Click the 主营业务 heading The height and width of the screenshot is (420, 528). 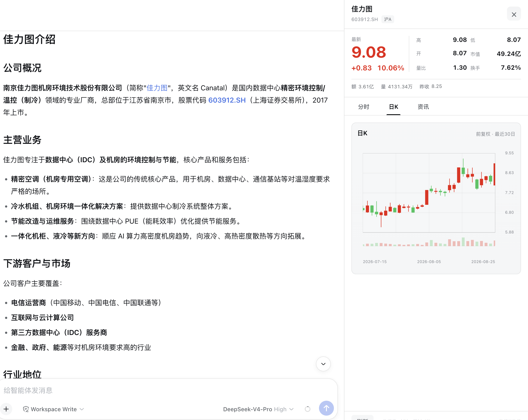[22, 140]
